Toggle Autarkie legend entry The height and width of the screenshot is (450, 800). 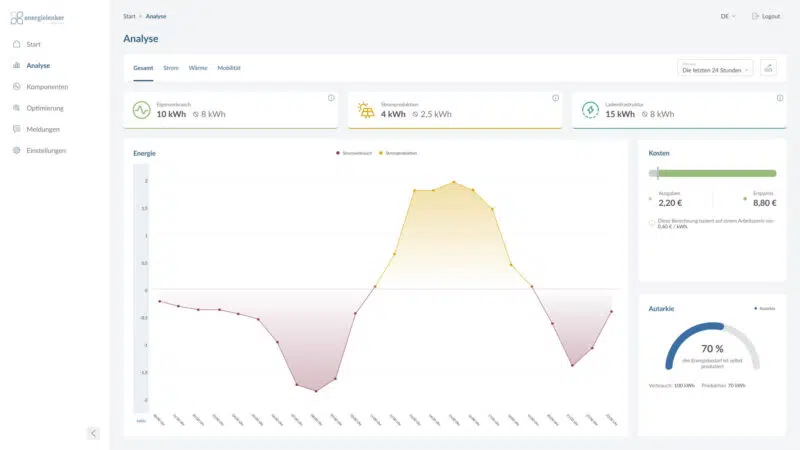765,309
